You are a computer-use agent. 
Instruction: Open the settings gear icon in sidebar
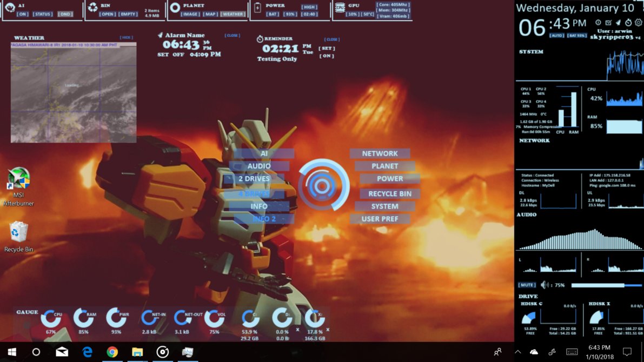pyautogui.click(x=638, y=23)
